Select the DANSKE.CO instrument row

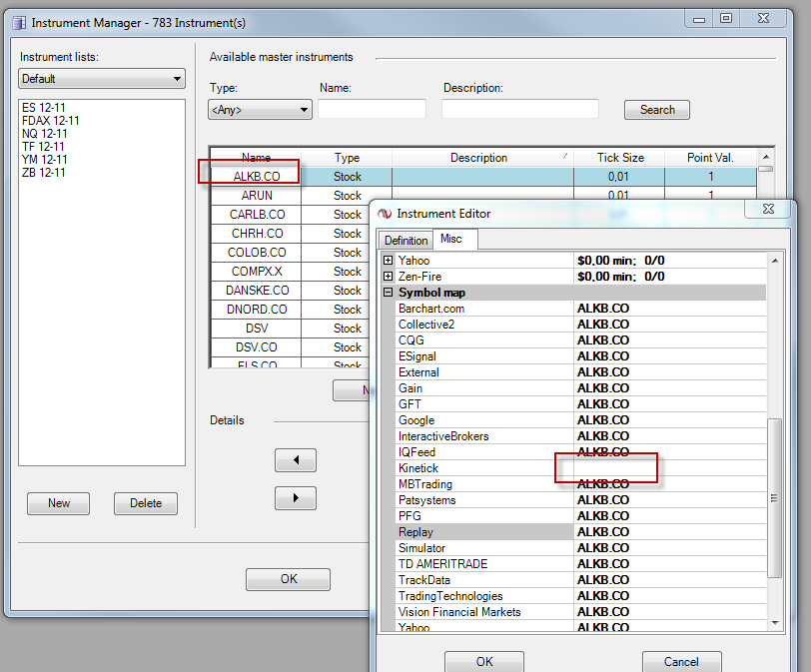(291, 291)
